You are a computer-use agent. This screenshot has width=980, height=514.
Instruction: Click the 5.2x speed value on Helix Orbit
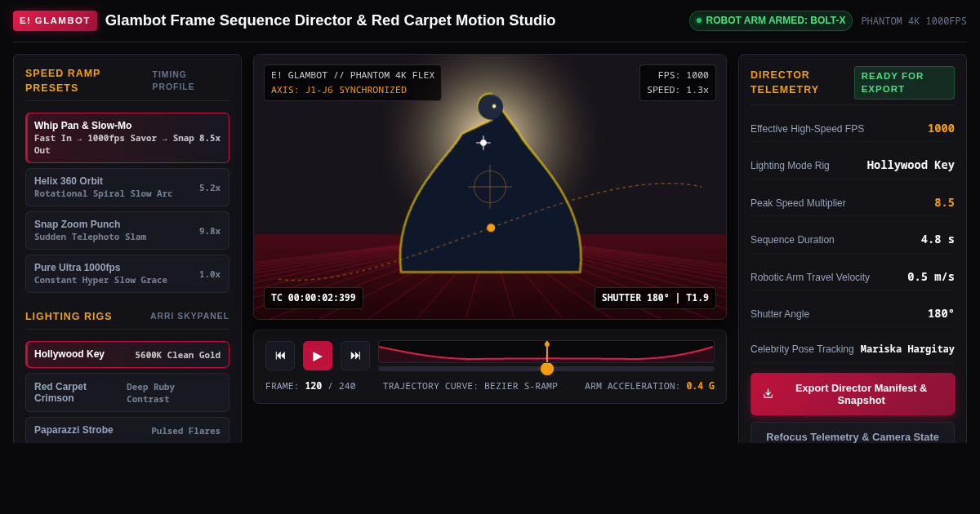(210, 188)
